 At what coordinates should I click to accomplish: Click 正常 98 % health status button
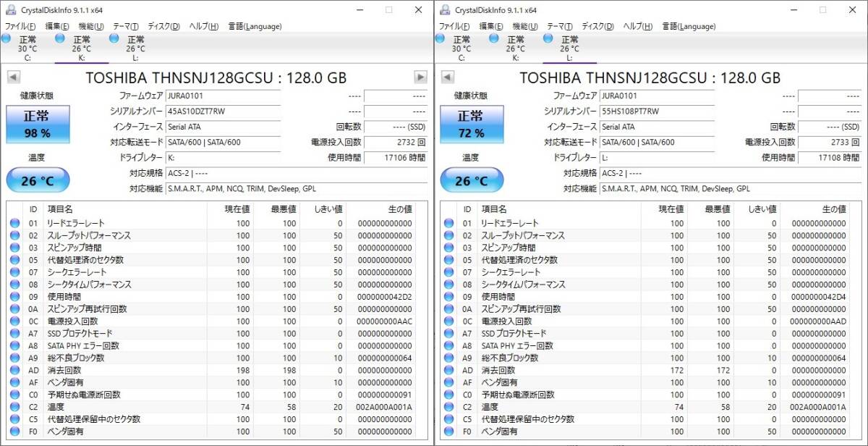(x=37, y=125)
